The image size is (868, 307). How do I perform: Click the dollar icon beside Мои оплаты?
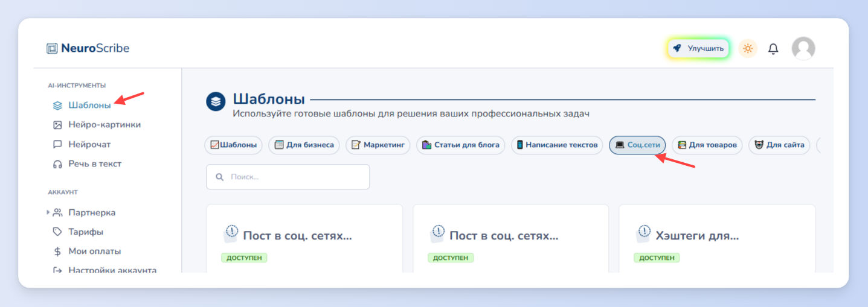click(57, 251)
